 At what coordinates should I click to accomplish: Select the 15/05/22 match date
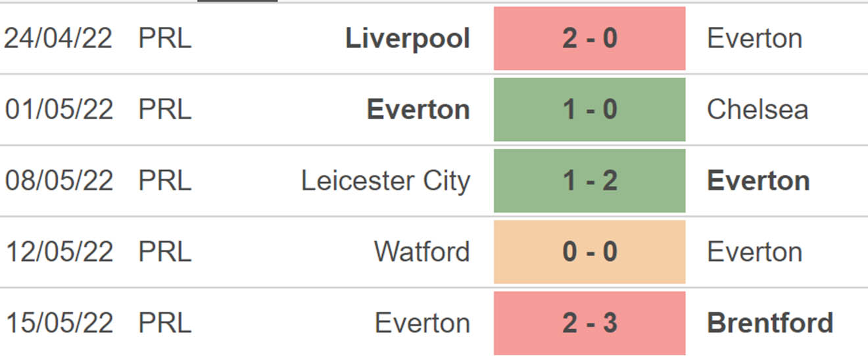point(59,322)
